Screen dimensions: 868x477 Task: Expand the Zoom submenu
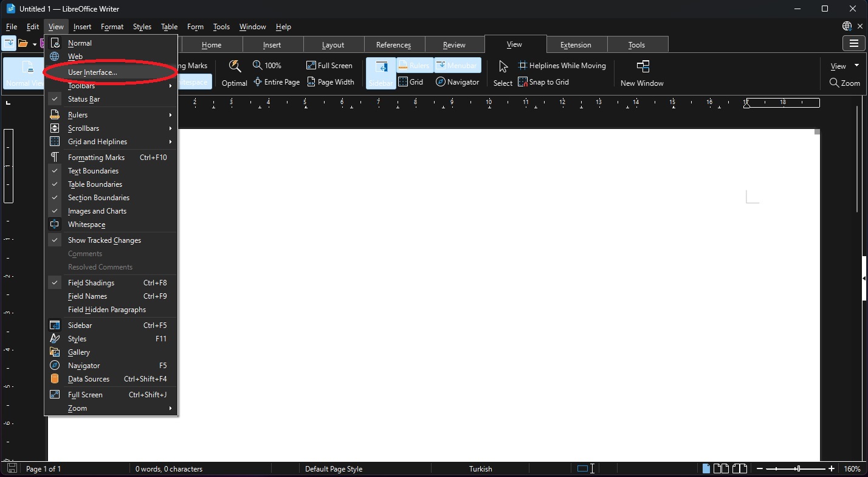click(111, 408)
